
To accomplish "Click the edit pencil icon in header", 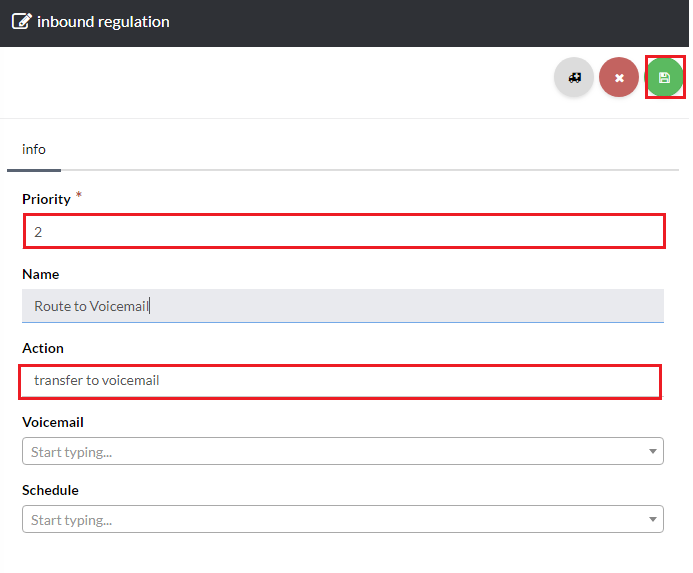I will (x=21, y=21).
